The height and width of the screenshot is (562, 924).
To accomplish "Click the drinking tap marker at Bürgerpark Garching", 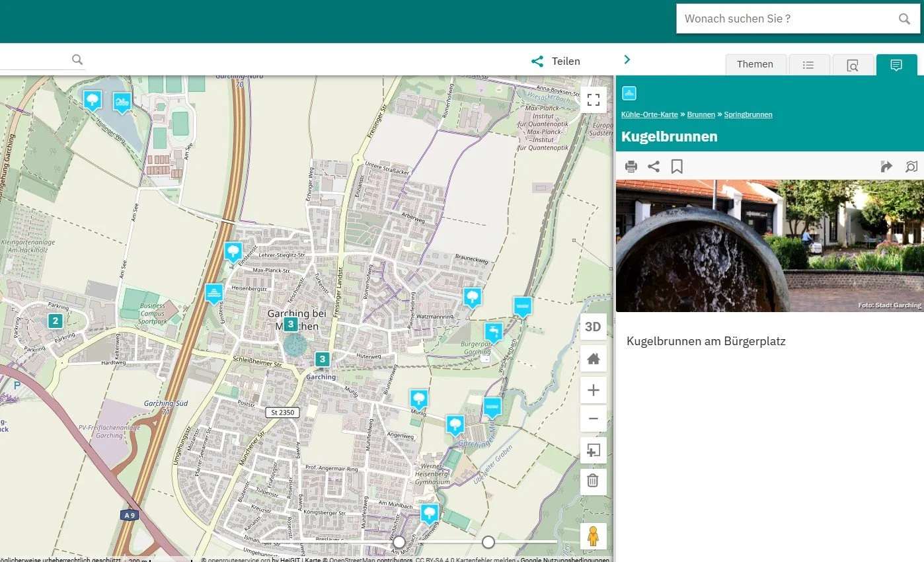I will [493, 332].
